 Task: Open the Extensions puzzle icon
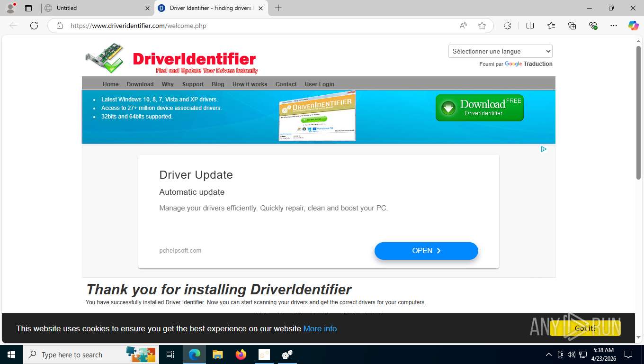(x=507, y=26)
